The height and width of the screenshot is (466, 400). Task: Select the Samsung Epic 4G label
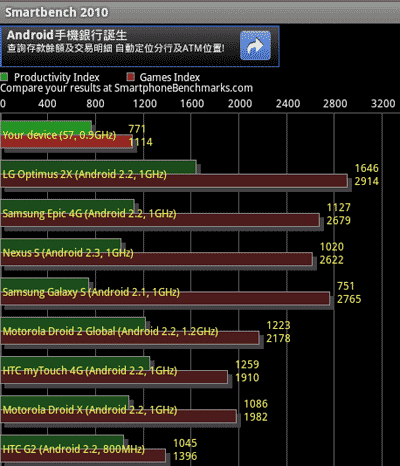pos(89,213)
